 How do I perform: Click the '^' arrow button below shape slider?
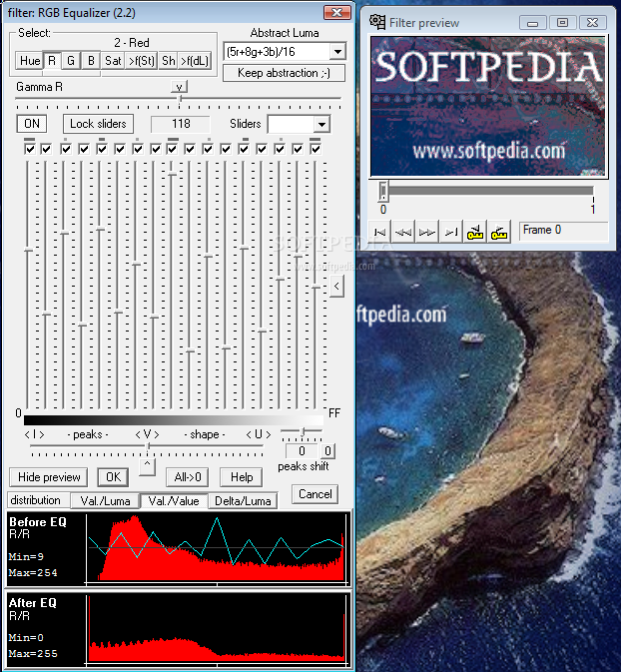click(x=147, y=466)
